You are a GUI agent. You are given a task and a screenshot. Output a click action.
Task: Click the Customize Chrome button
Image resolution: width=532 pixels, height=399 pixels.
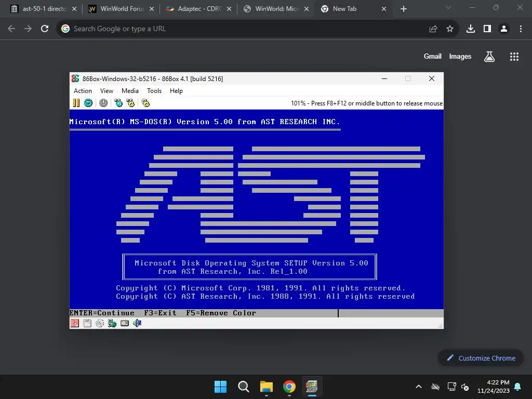coord(481,358)
